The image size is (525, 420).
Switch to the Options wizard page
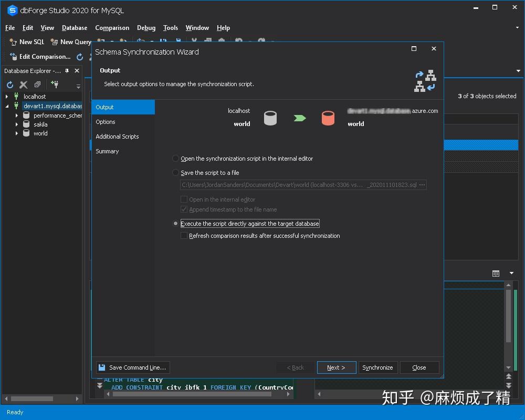(x=105, y=122)
